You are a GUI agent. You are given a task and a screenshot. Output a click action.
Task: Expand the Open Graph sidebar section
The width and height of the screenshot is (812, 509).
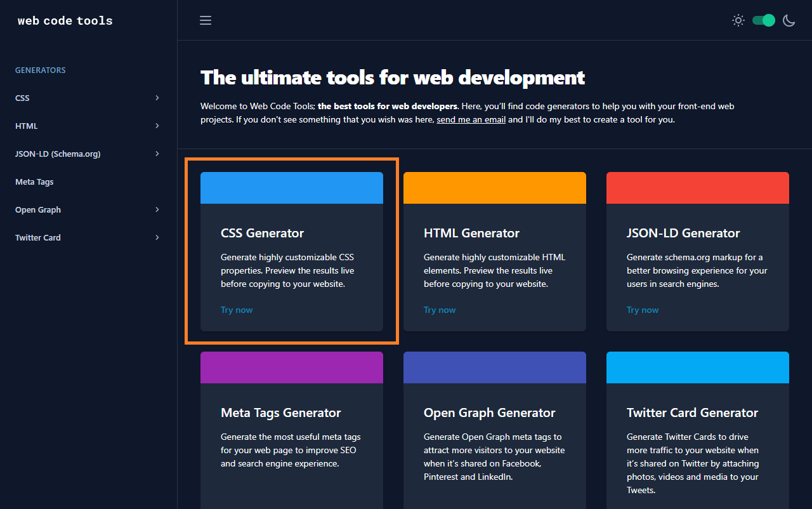pyautogui.click(x=87, y=209)
